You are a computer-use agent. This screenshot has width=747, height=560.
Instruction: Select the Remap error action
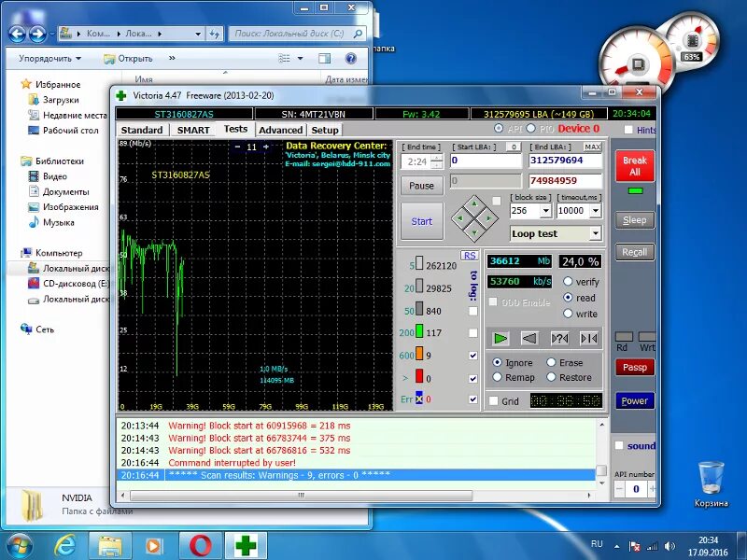tap(498, 377)
